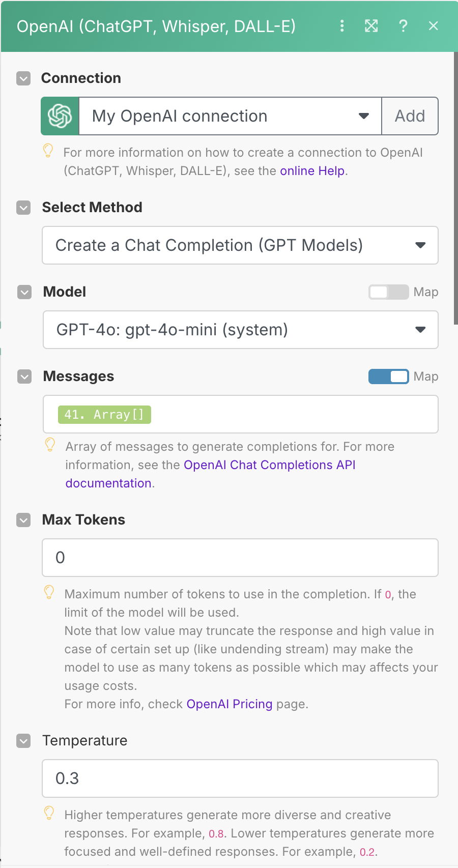Select the 41. Array[] mapped pill

click(x=104, y=415)
